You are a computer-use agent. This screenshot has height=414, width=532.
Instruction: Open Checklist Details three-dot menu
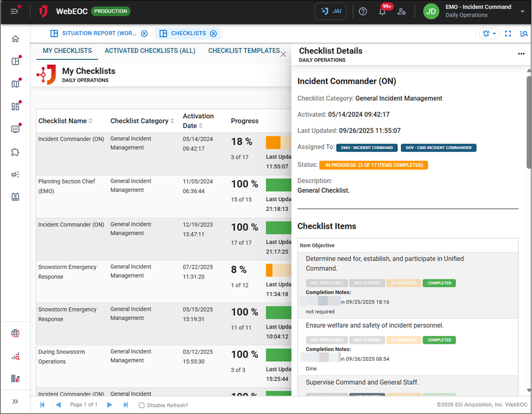pos(521,54)
